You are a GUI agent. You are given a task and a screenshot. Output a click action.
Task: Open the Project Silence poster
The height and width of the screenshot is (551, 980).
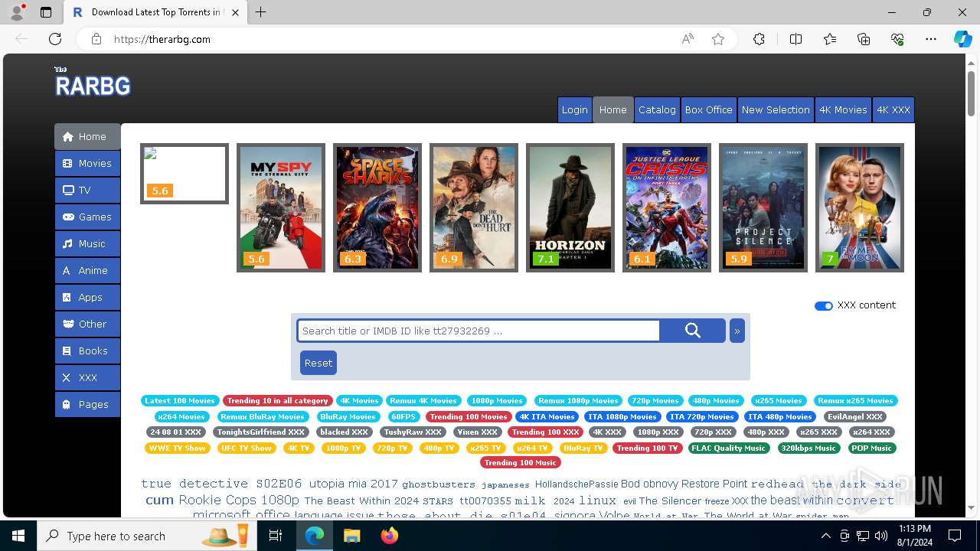[x=763, y=207]
